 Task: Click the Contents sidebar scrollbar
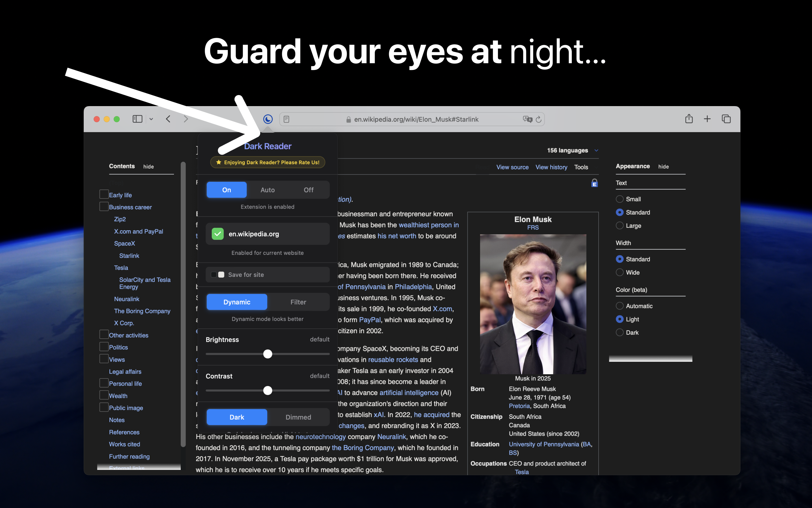(x=183, y=304)
